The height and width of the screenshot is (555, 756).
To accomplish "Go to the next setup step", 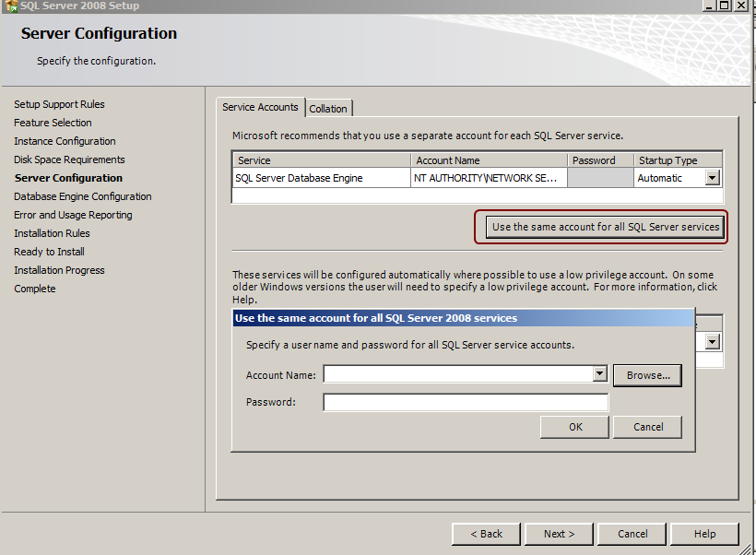I will (x=559, y=534).
